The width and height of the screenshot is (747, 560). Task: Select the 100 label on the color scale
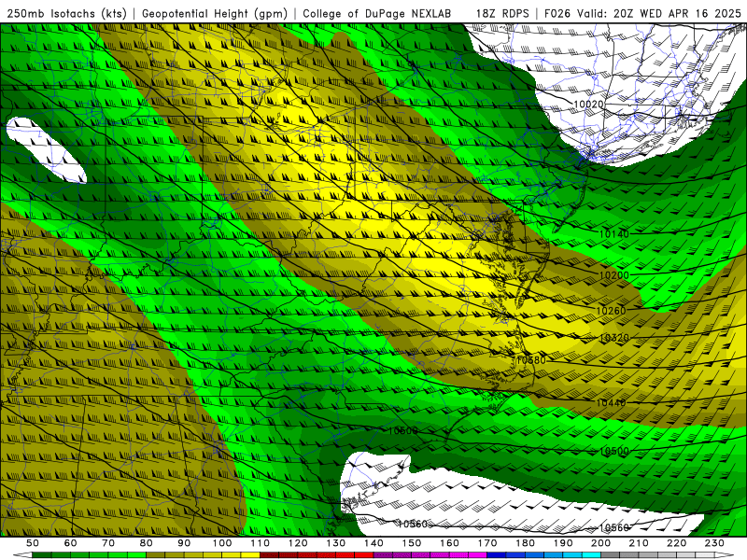pyautogui.click(x=222, y=543)
